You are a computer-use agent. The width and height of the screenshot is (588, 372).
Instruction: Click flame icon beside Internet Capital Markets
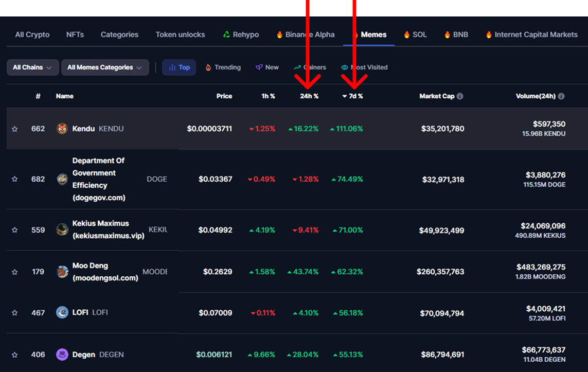point(489,34)
